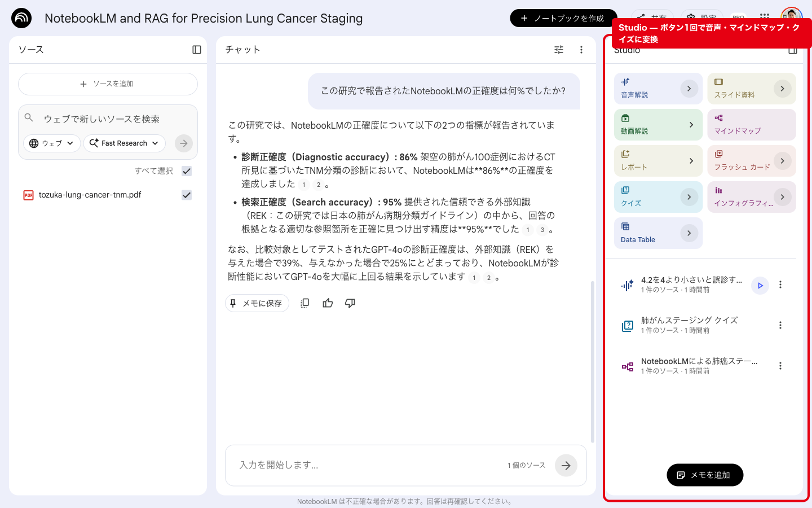Open citation 3 in search accuracy bullet
Viewport: 812px width, 508px height.
coord(542,230)
